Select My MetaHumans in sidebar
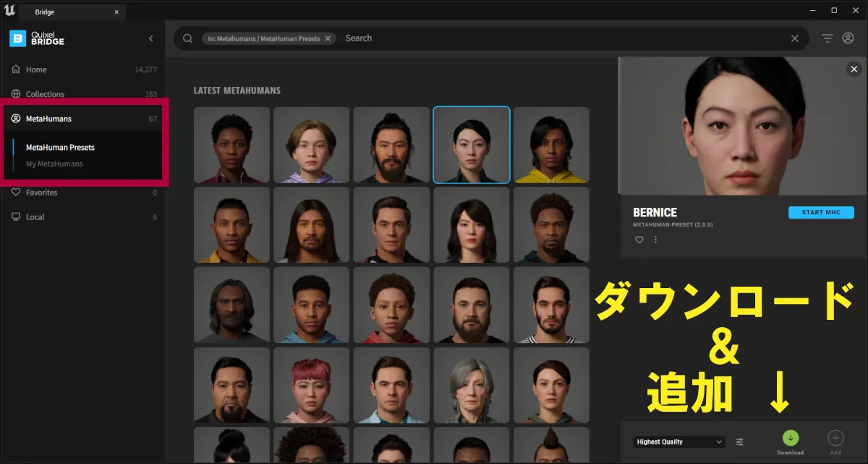The height and width of the screenshot is (464, 868). [x=54, y=164]
